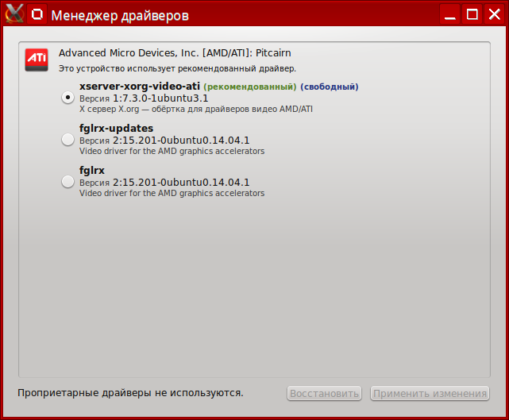The image size is (509, 420).
Task: Click the Применить изменения button
Action: point(430,393)
